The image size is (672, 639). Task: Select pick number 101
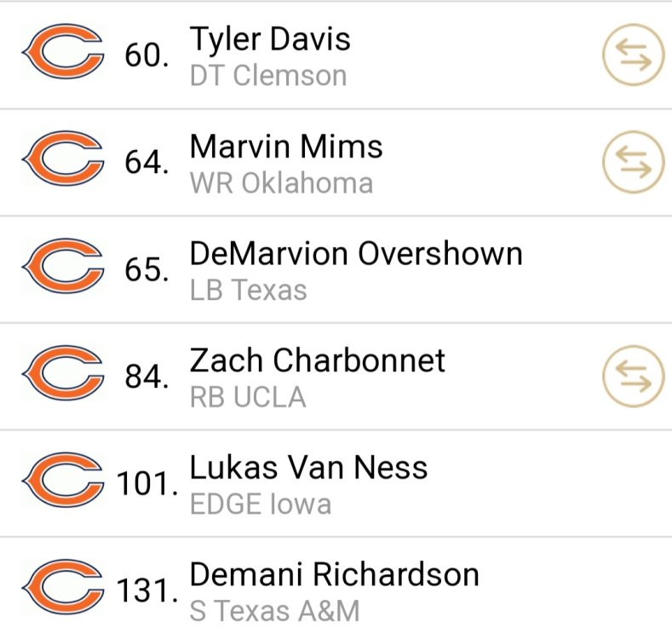pos(147,484)
